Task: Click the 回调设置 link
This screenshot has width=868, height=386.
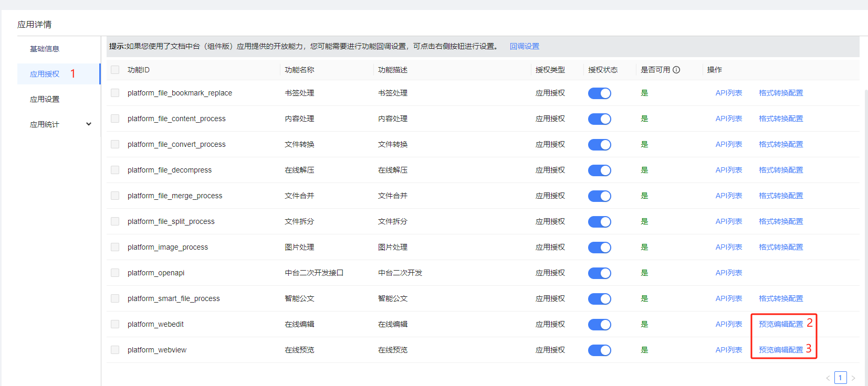Action: [524, 46]
